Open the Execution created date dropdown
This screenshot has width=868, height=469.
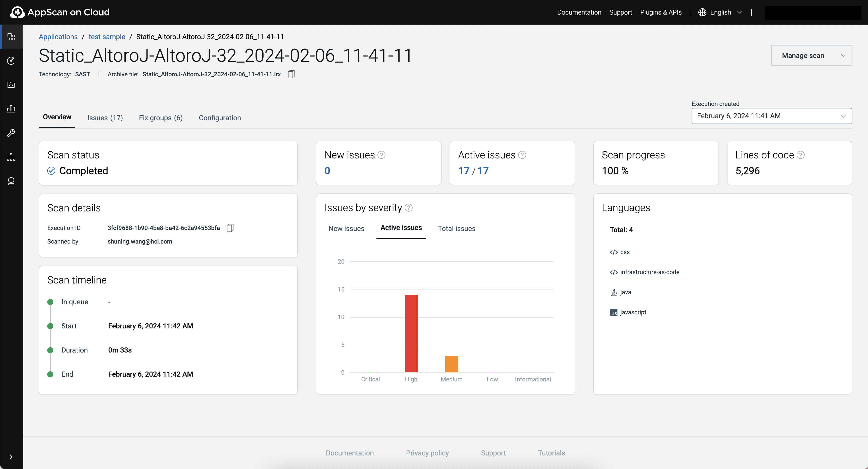pyautogui.click(x=772, y=116)
